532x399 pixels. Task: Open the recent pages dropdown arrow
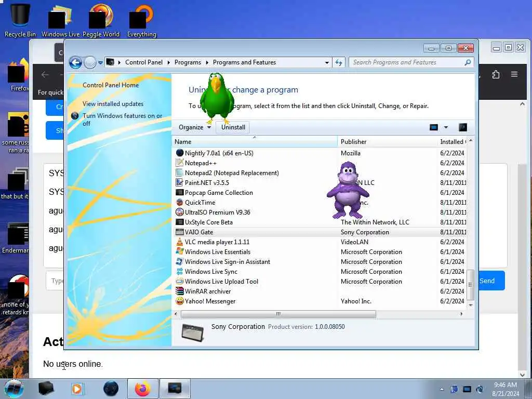(100, 62)
